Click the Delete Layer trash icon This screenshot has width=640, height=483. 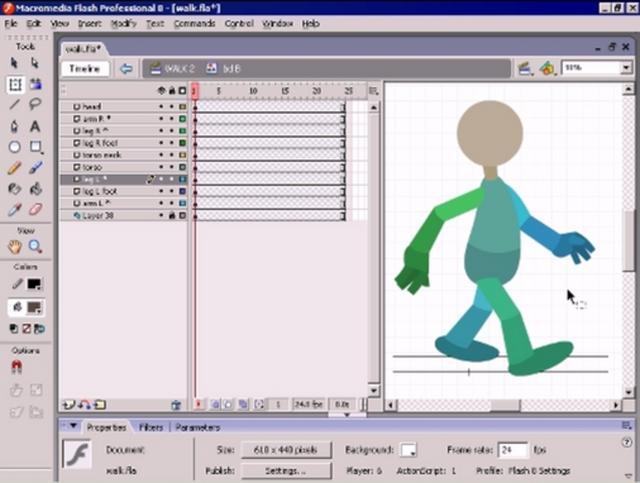[x=176, y=405]
